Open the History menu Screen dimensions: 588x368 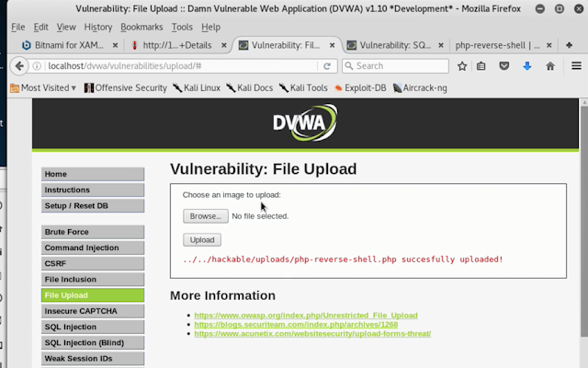[x=98, y=27]
